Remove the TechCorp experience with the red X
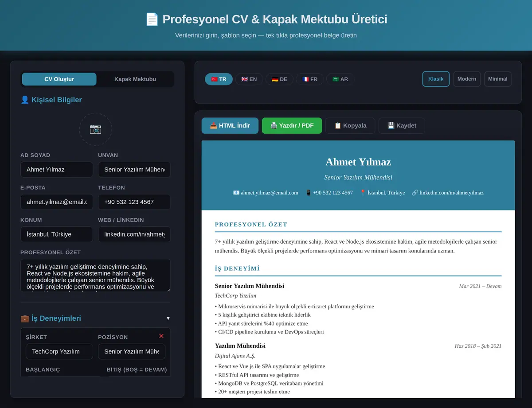Viewport: 532px width, 408px height. pos(161,336)
